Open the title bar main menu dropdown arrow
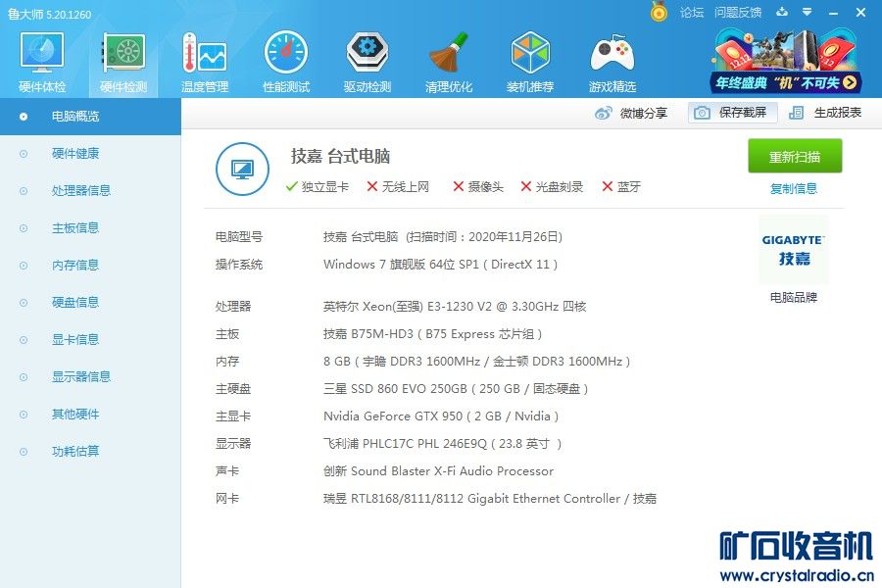 pyautogui.click(x=807, y=13)
